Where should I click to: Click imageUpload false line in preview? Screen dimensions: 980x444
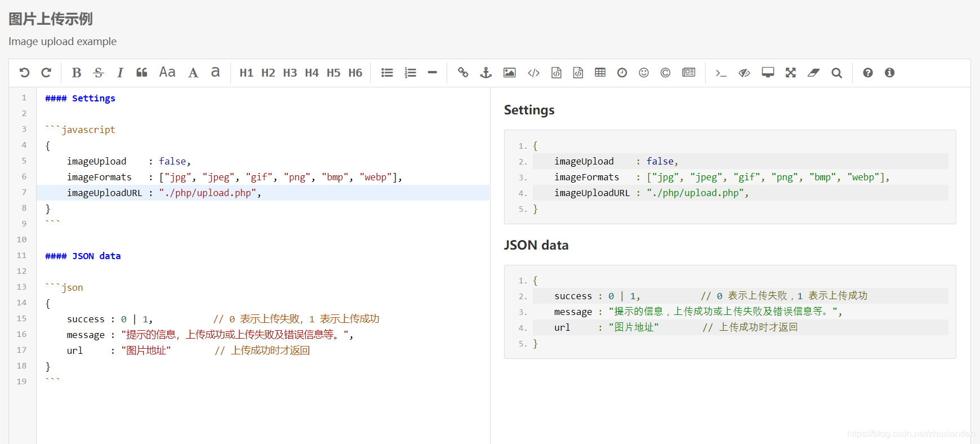coord(740,161)
